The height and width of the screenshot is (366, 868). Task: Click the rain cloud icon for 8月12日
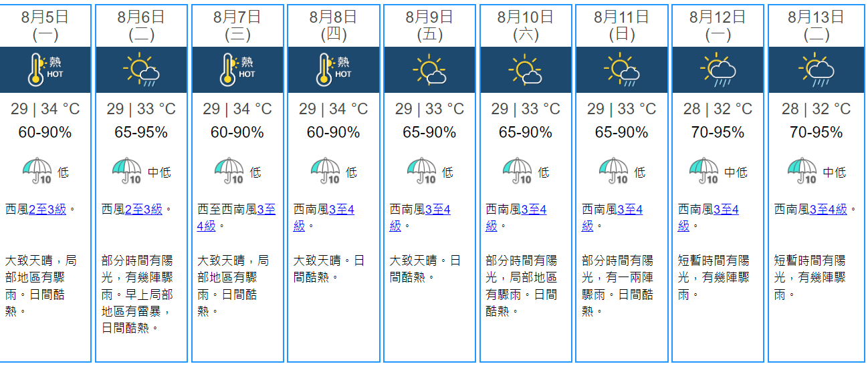tap(718, 70)
